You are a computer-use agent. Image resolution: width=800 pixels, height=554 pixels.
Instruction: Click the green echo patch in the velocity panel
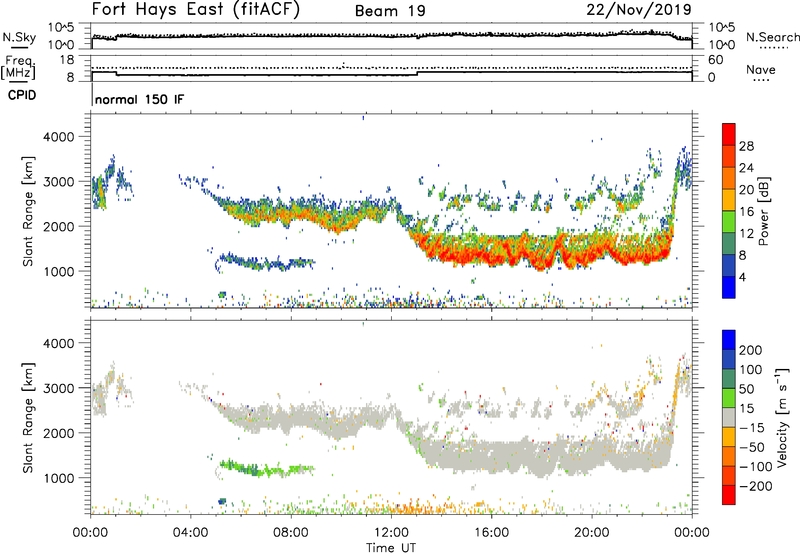[265, 468]
